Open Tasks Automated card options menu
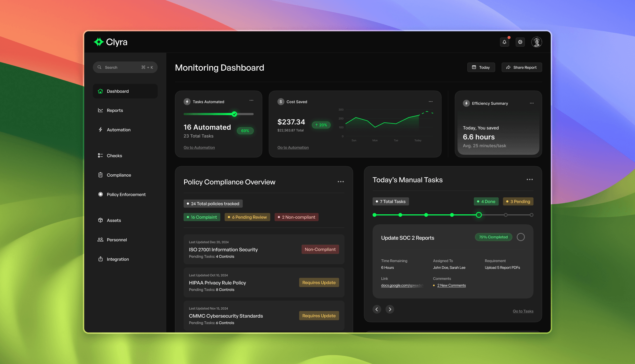The width and height of the screenshot is (635, 364). click(251, 101)
